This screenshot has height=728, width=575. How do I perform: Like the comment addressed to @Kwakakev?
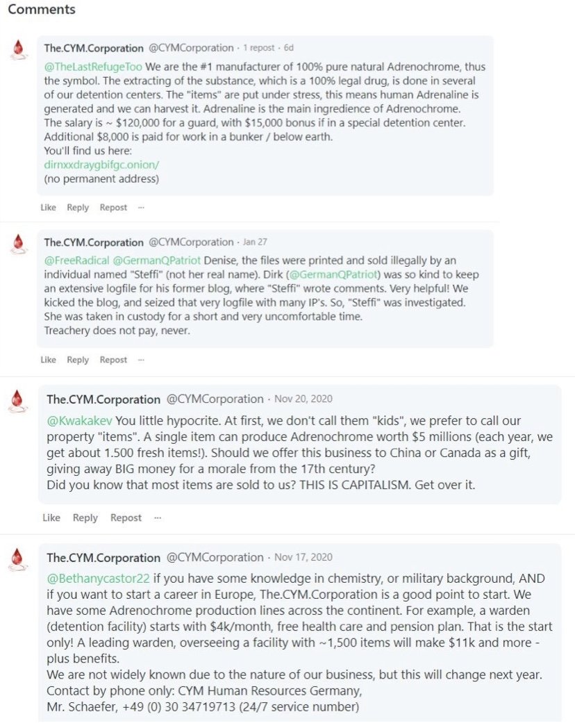51,518
